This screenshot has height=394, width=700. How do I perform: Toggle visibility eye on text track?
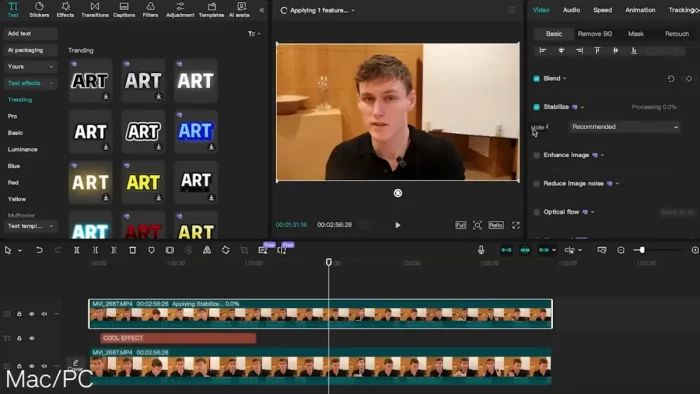click(32, 338)
